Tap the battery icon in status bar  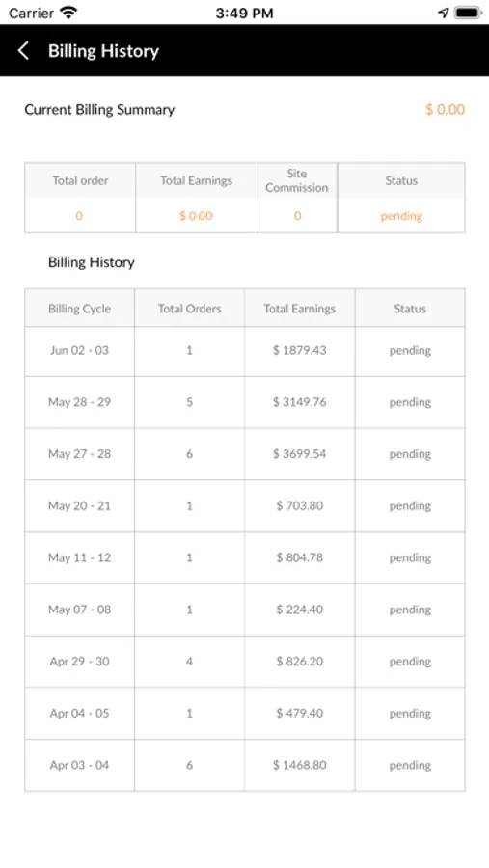pyautogui.click(x=468, y=13)
